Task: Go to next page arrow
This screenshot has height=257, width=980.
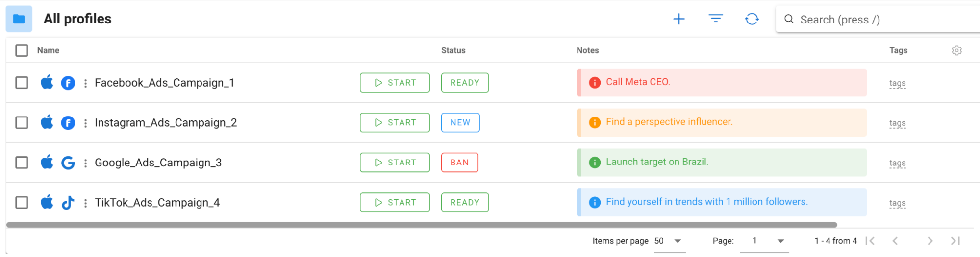Action: 930,241
